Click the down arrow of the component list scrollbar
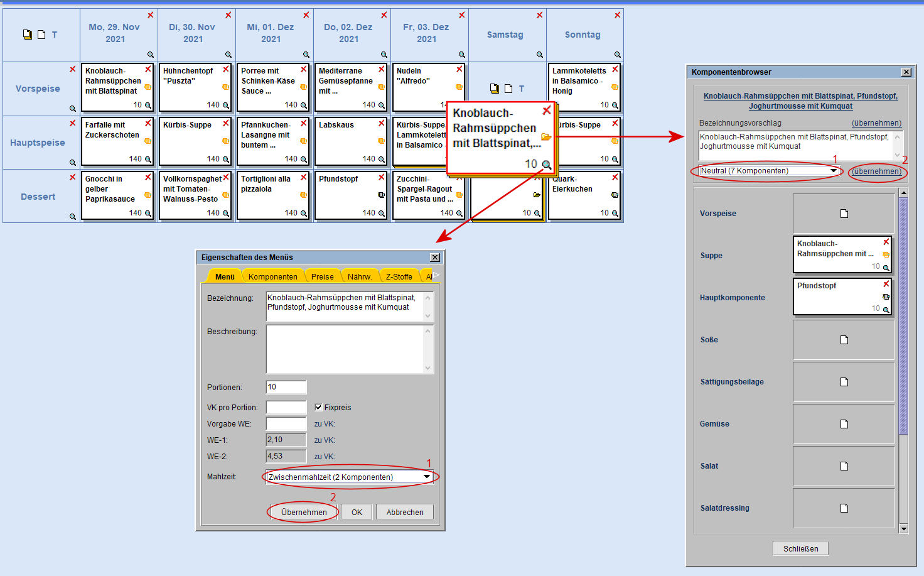This screenshot has width=924, height=576. tap(903, 529)
